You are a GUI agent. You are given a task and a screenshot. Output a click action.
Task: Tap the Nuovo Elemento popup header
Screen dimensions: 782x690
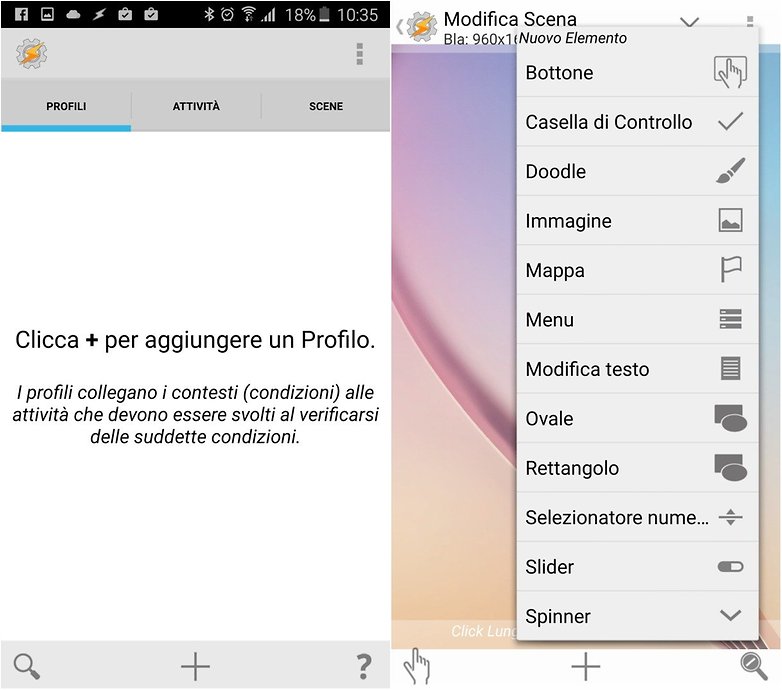click(573, 38)
